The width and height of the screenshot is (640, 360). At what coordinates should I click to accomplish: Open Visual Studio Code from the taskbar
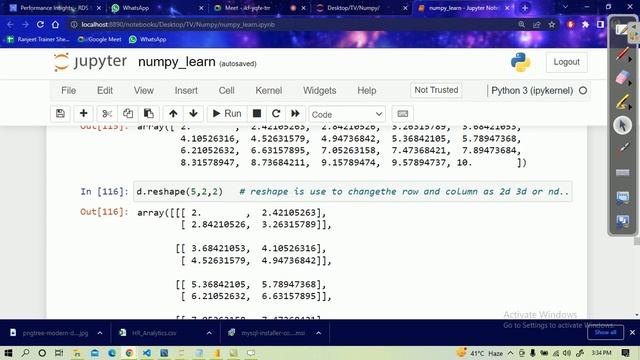pyautogui.click(x=147, y=353)
